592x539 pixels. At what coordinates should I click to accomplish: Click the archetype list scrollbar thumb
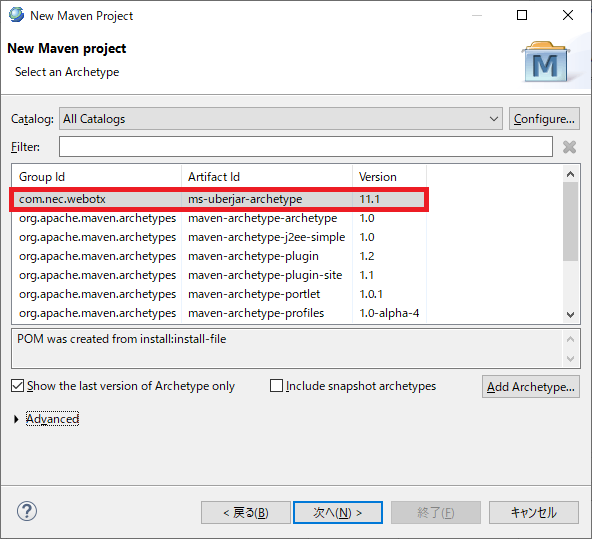point(570,221)
